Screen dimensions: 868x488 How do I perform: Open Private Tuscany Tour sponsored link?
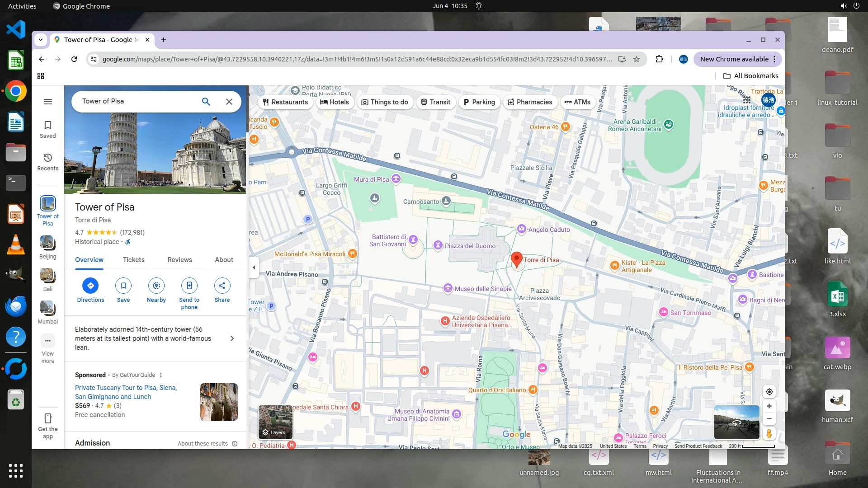point(126,392)
